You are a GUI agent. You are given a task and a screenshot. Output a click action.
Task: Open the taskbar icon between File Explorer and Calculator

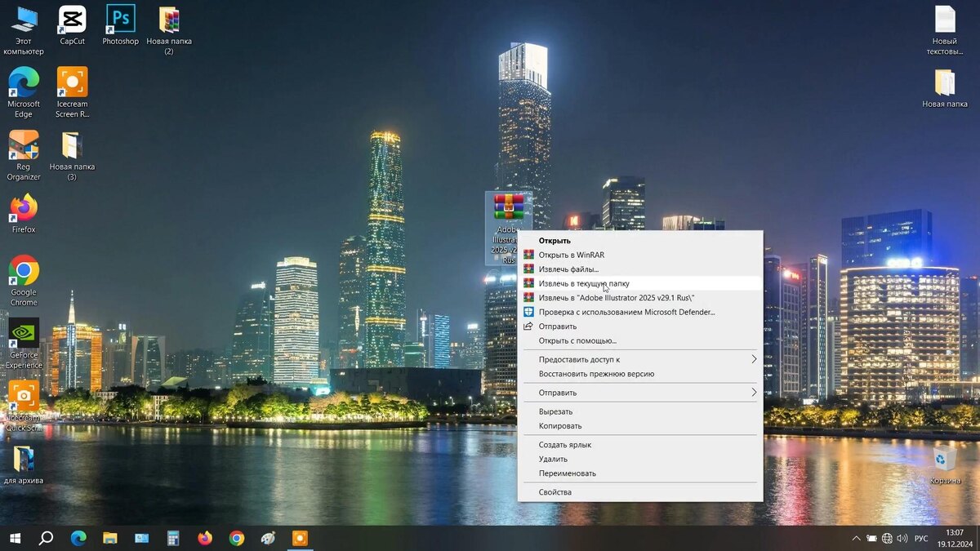point(141,538)
